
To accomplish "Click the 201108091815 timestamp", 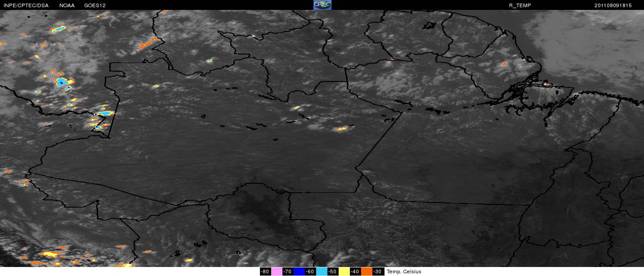I will point(613,5).
